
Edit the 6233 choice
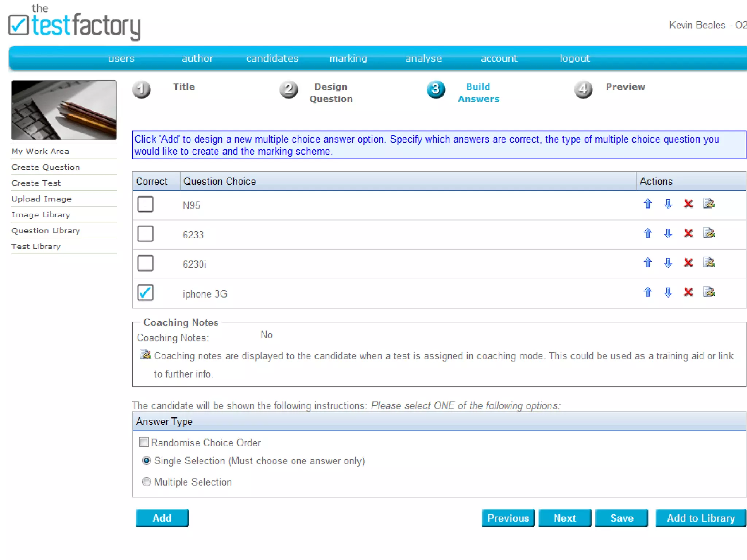tap(709, 233)
